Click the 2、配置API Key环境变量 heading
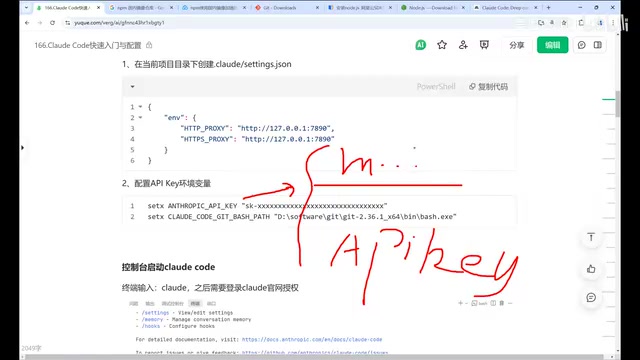640x360 pixels. 166,183
